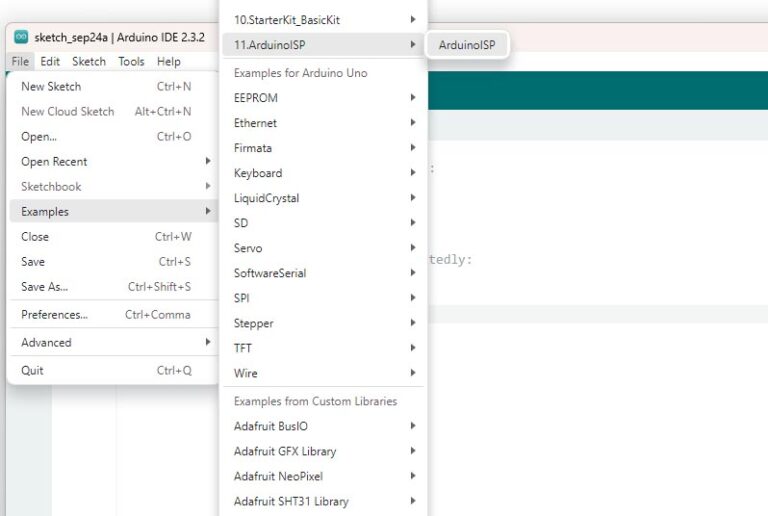Viewport: 768px width, 516px height.
Task: Choose Save As... menu entry
Action: [x=113, y=287]
